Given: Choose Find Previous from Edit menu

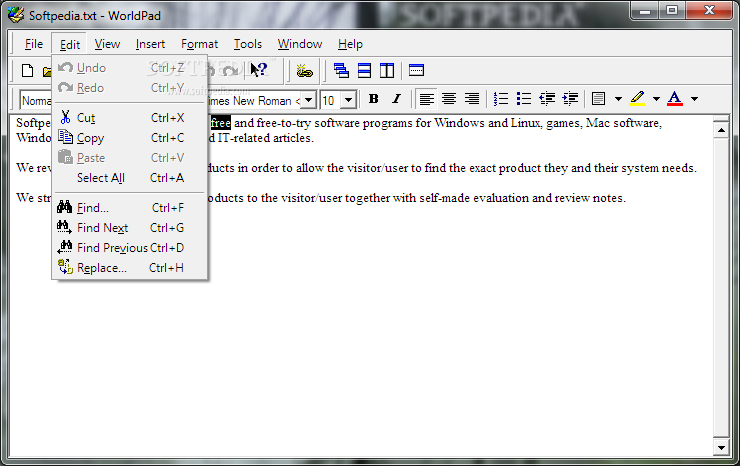Looking at the screenshot, I should click(130, 248).
